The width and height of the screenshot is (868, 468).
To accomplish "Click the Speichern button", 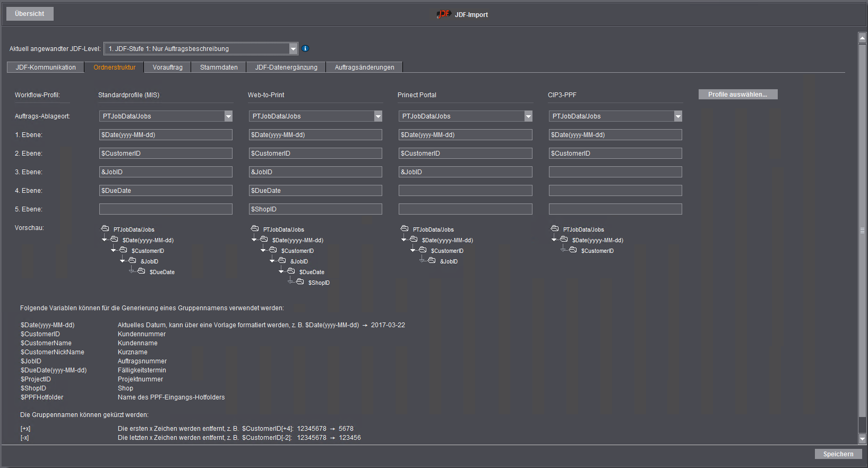I will 838,454.
